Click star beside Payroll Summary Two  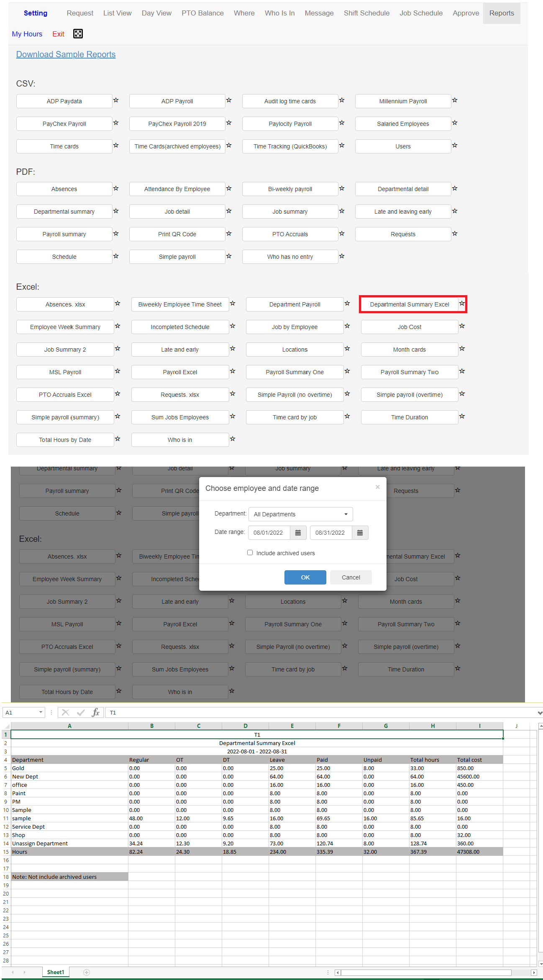462,371
